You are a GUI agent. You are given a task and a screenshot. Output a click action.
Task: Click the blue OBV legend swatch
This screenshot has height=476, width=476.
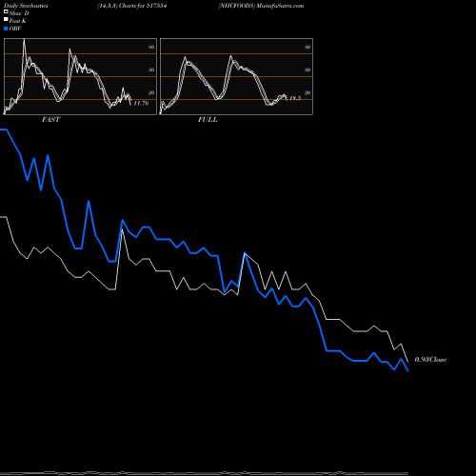(x=6, y=29)
